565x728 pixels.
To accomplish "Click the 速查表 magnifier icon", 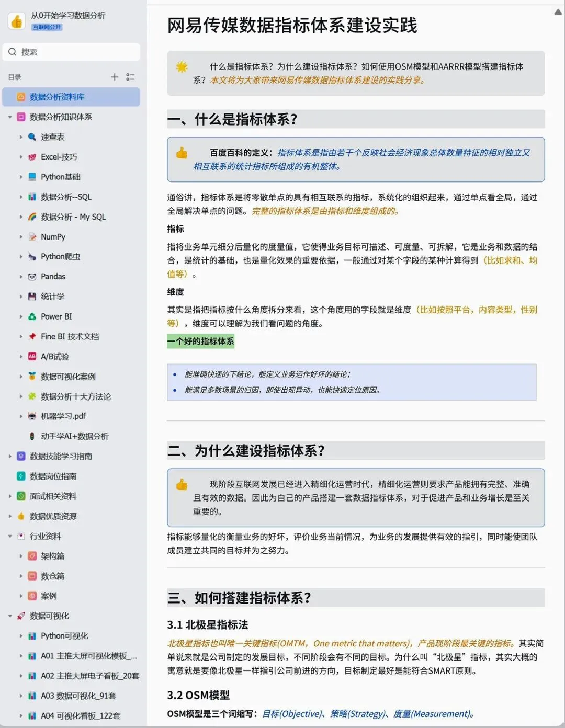I will pos(32,137).
